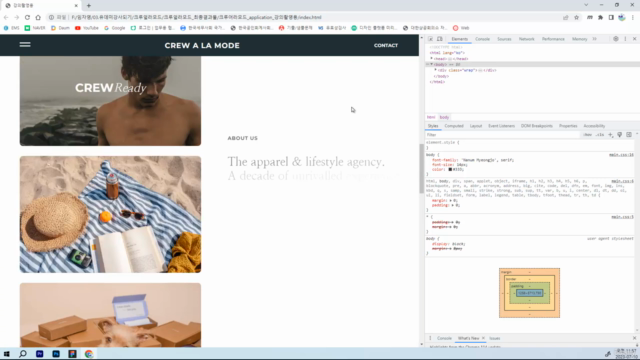Open the Layout sub-tab
Viewport: 640px width, 360px height.
[476, 126]
